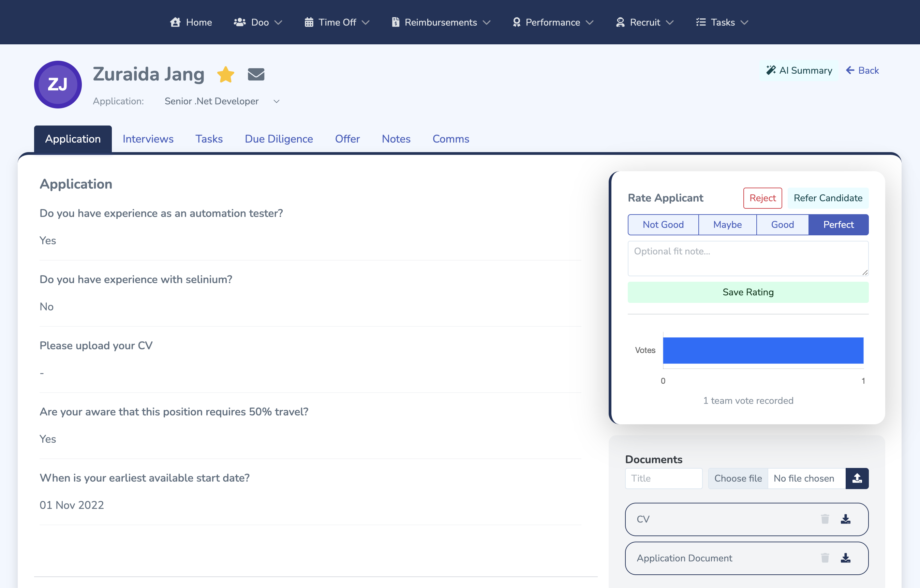Open the AI Summary

tap(799, 70)
